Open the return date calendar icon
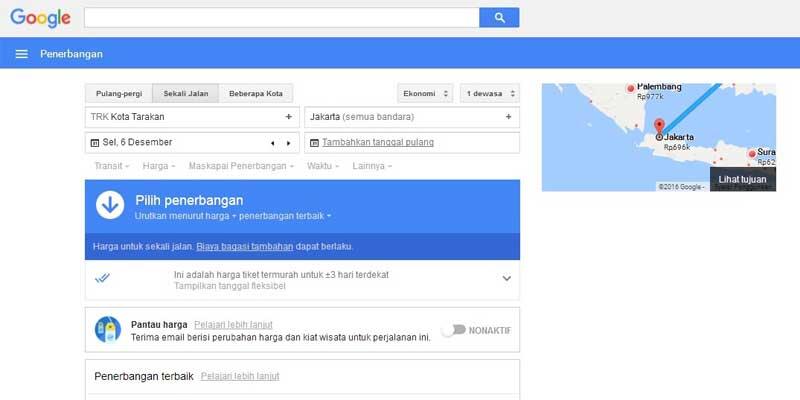Screen dimensions: 800x400 point(314,143)
